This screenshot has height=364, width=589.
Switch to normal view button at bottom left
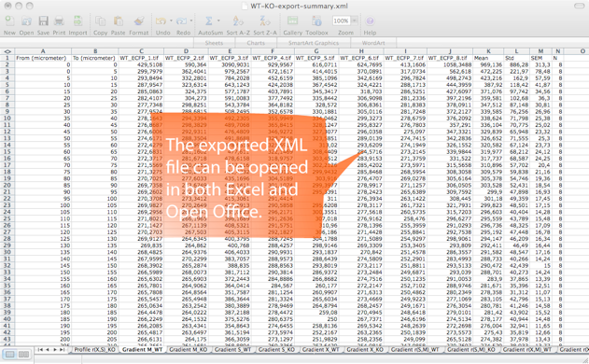[10, 355]
